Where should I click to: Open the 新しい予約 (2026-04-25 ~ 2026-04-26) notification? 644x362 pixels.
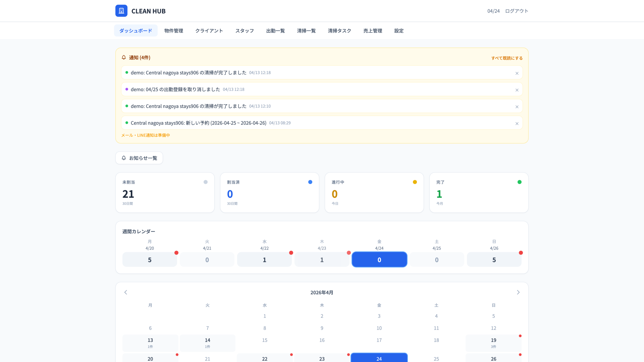322,123
